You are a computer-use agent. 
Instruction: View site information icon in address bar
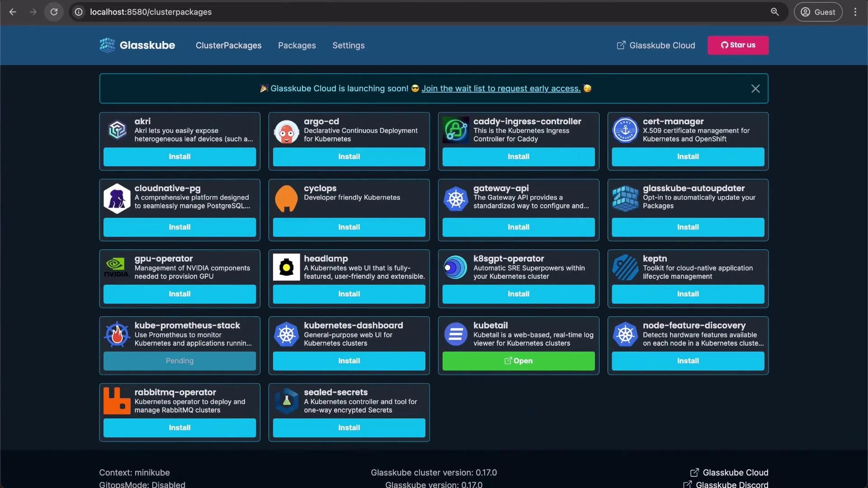pyautogui.click(x=79, y=12)
